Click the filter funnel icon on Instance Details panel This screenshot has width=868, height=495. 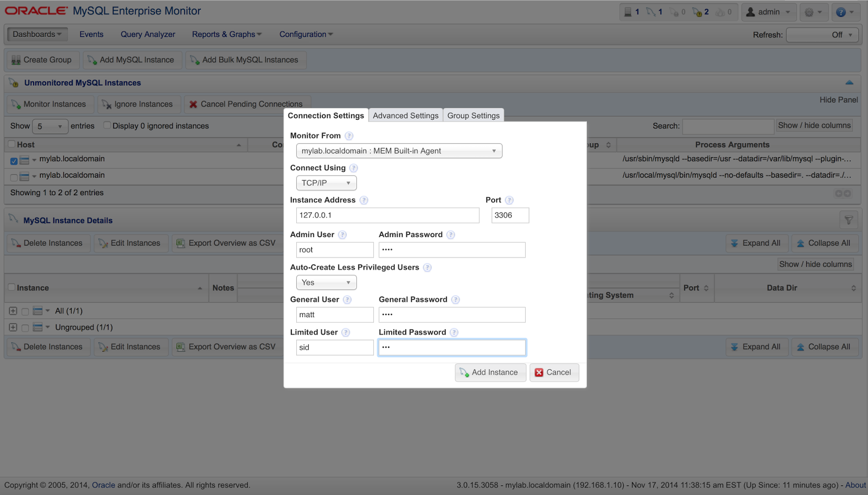tap(848, 219)
